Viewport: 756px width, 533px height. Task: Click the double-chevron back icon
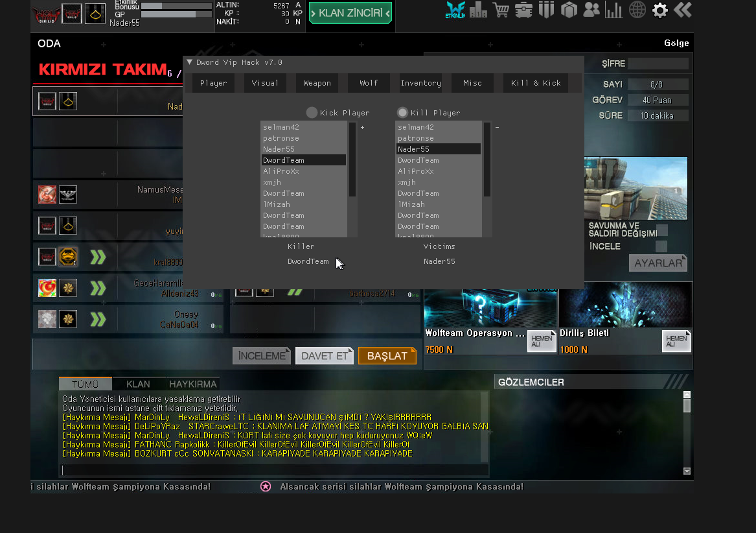coord(682,10)
